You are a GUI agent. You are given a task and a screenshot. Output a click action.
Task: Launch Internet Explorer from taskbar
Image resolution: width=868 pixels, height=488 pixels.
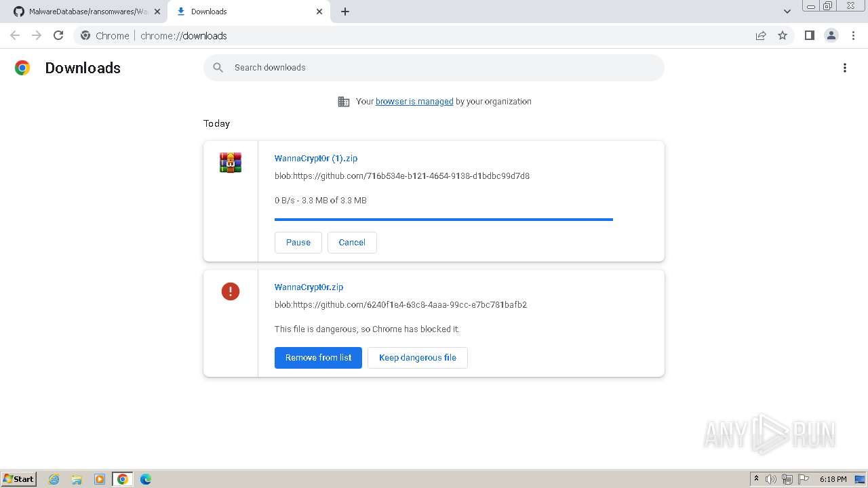point(54,479)
